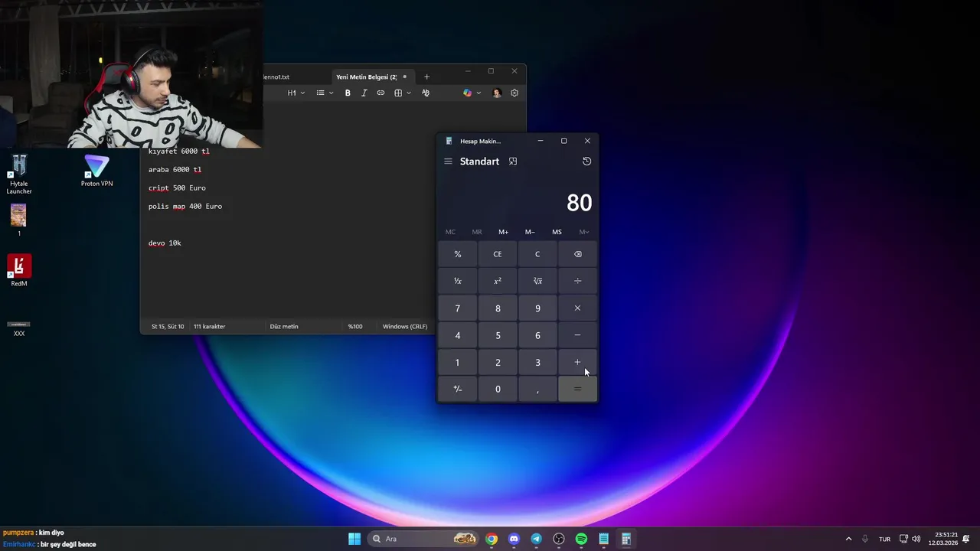
Task: Click digit 9 on Calculator
Action: pos(537,308)
